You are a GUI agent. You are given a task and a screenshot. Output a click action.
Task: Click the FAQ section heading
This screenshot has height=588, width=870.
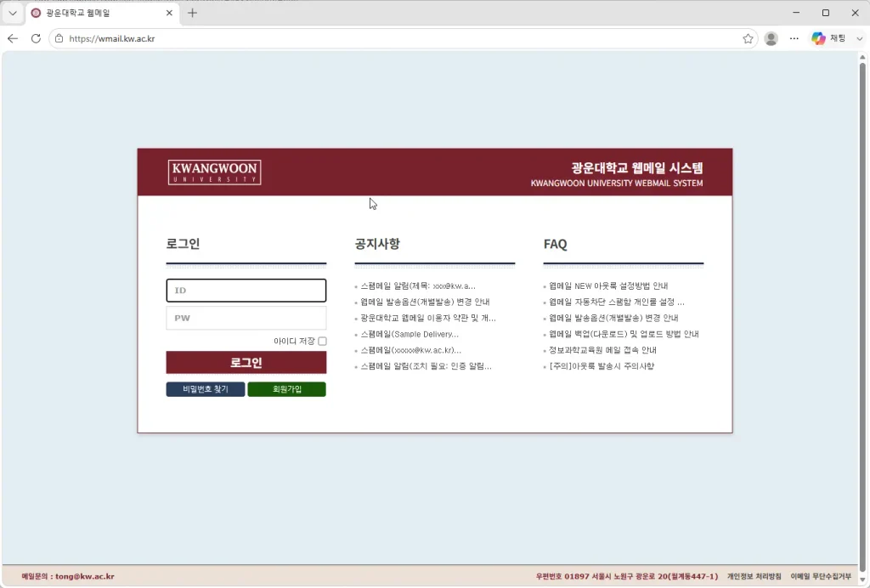(x=556, y=244)
